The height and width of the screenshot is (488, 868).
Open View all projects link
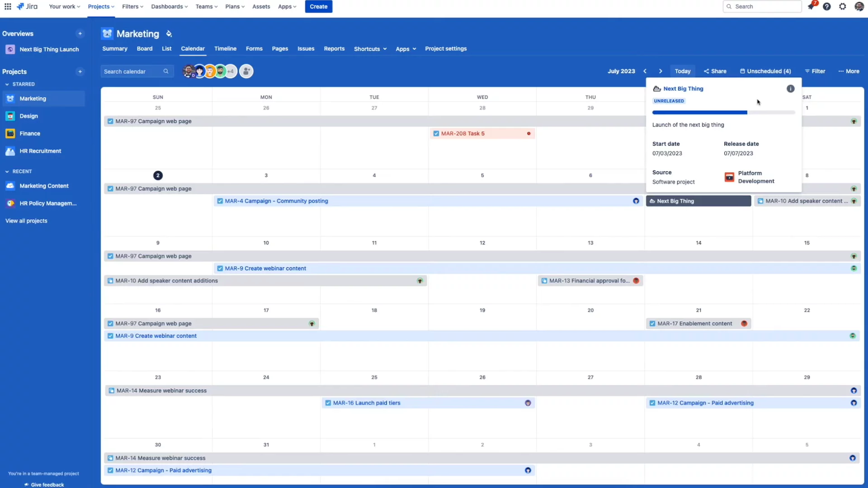(26, 221)
